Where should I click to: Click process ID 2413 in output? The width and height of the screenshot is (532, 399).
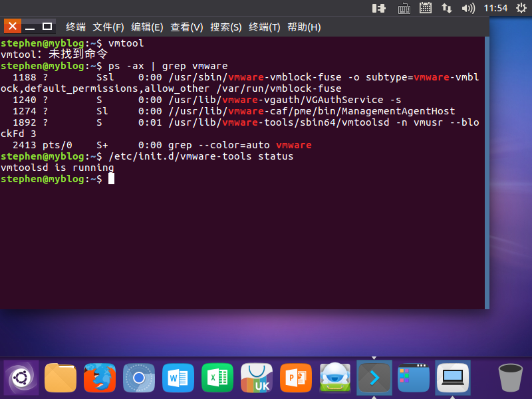click(x=25, y=145)
